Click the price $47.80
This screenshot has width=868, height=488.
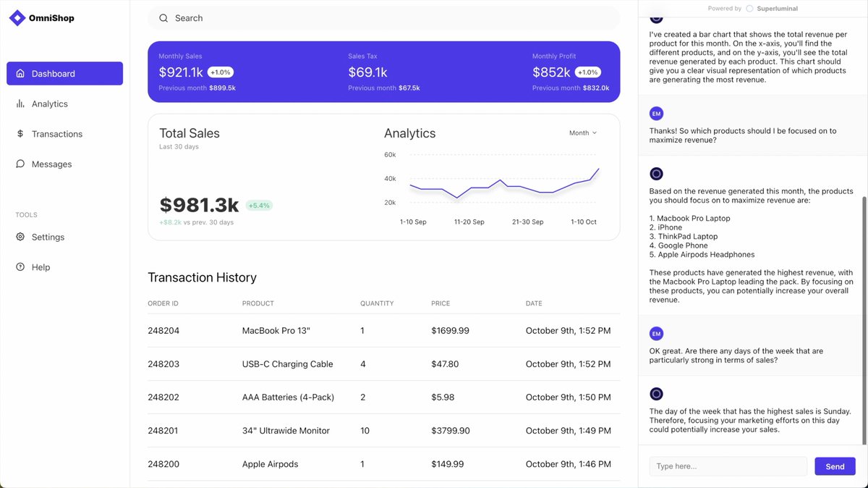(445, 364)
